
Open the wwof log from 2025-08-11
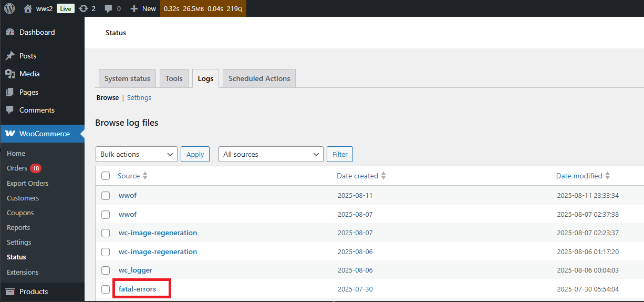pos(128,196)
